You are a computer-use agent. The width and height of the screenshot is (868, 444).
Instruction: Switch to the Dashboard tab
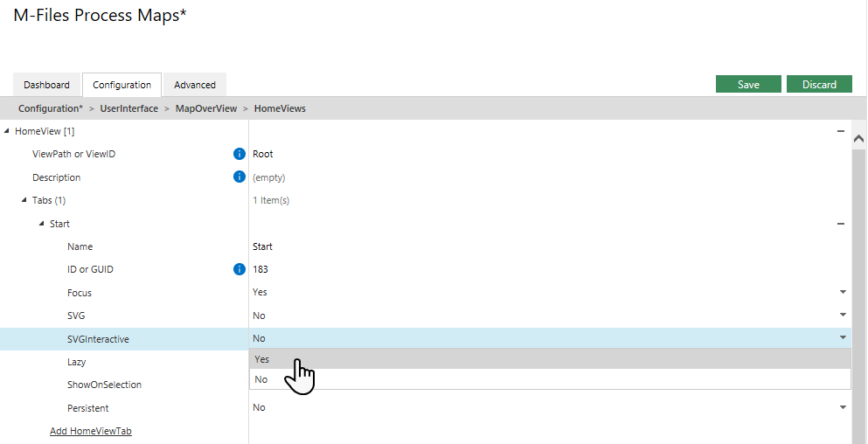click(x=46, y=85)
